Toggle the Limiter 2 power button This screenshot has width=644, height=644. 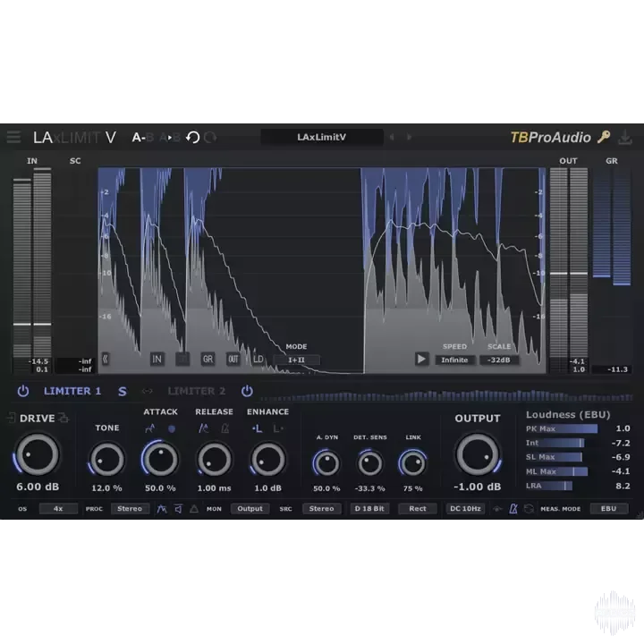point(247,391)
